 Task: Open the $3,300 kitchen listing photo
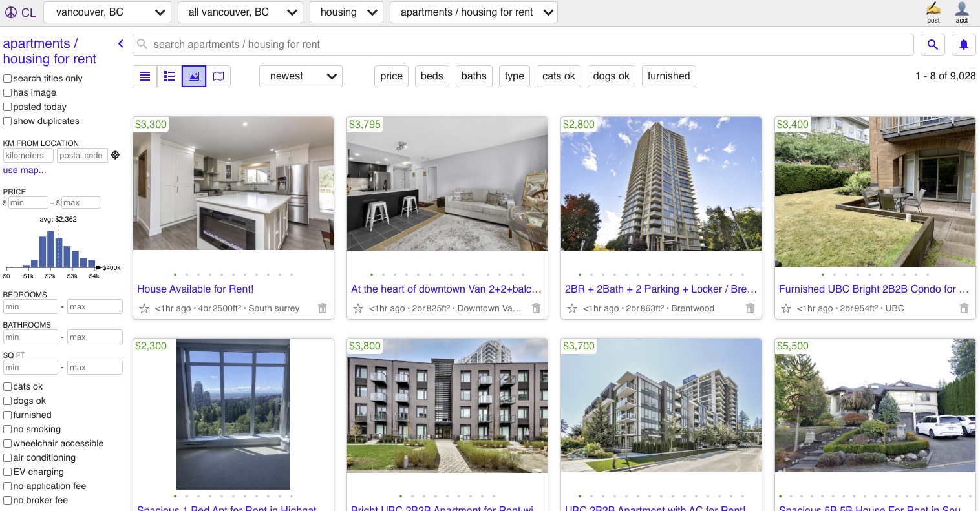coord(233,183)
